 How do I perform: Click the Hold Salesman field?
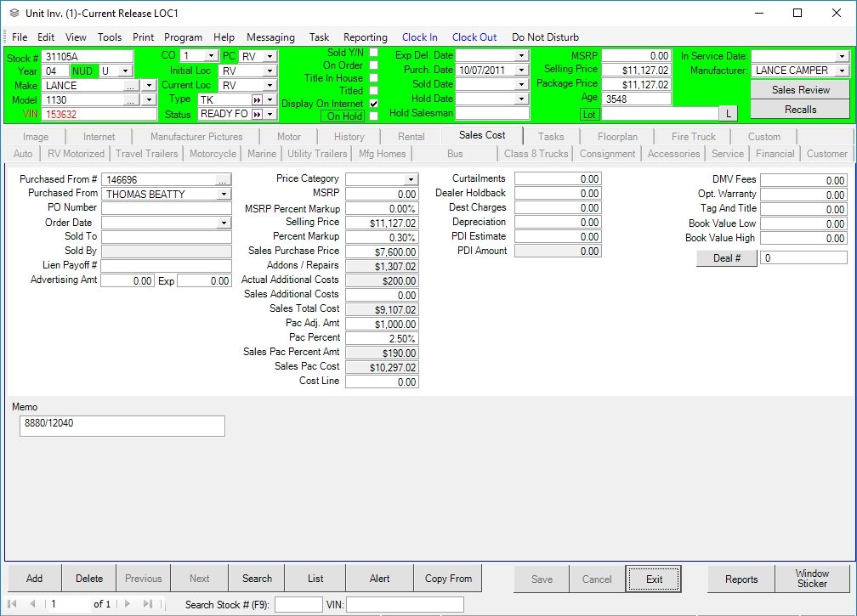[492, 113]
